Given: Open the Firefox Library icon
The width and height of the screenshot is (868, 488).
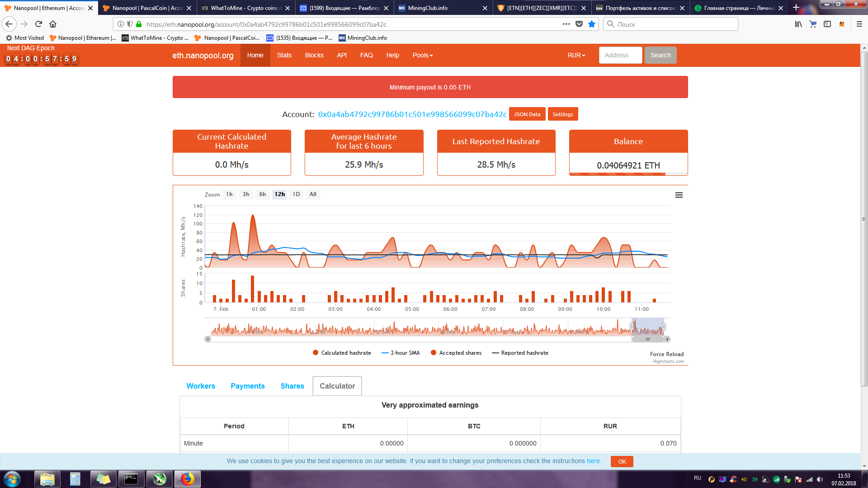Looking at the screenshot, I should coord(798,24).
